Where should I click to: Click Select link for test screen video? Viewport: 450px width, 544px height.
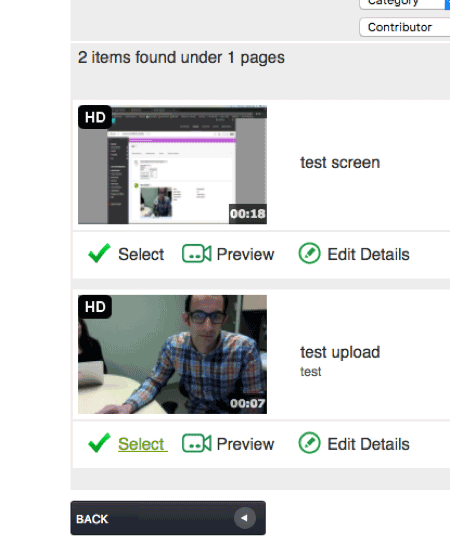[141, 254]
